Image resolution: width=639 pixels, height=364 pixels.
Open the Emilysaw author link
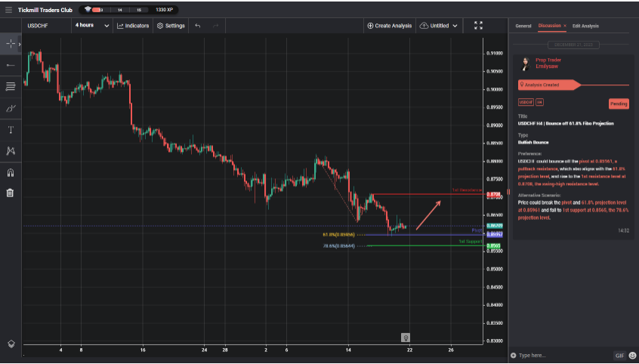pyautogui.click(x=547, y=66)
